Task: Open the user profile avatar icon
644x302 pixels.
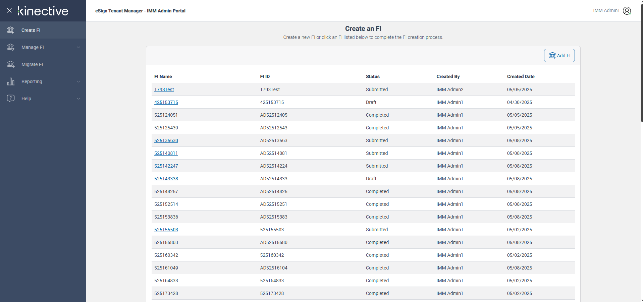Action: pyautogui.click(x=627, y=11)
